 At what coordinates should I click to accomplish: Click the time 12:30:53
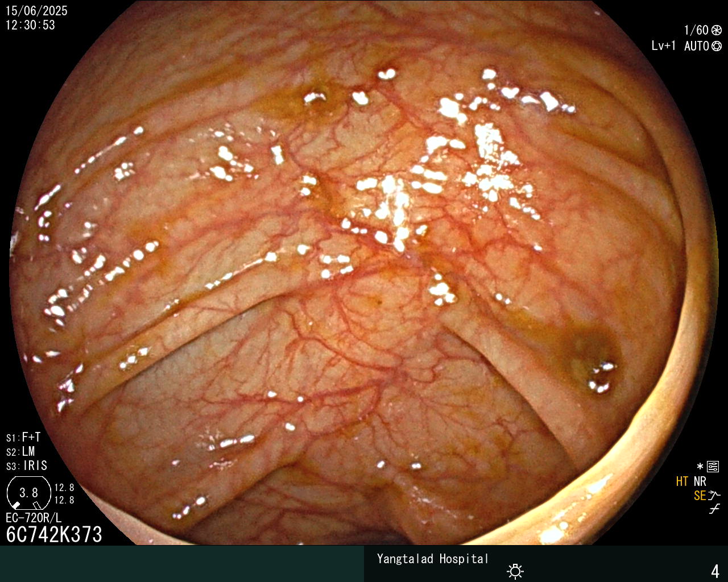point(30,26)
